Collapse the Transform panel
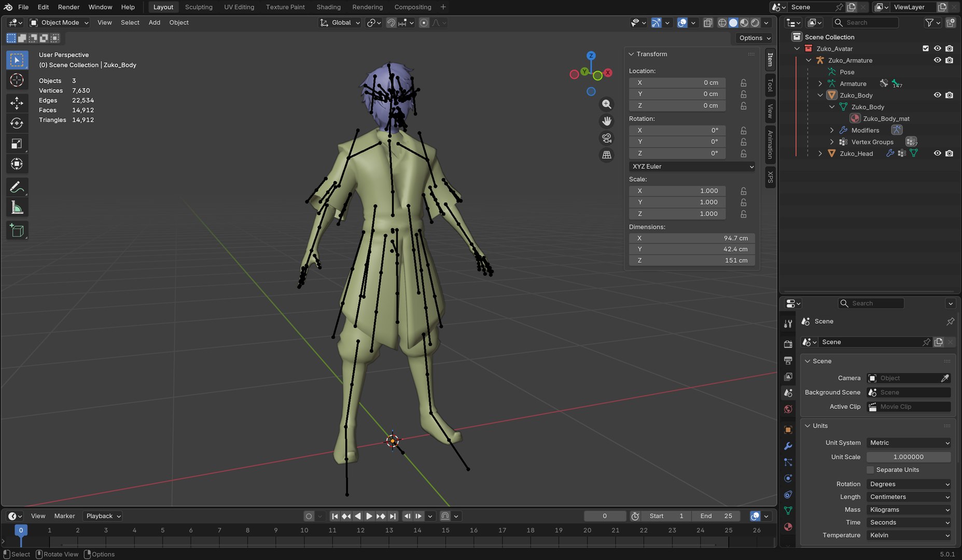Image resolution: width=962 pixels, height=560 pixels. 631,54
